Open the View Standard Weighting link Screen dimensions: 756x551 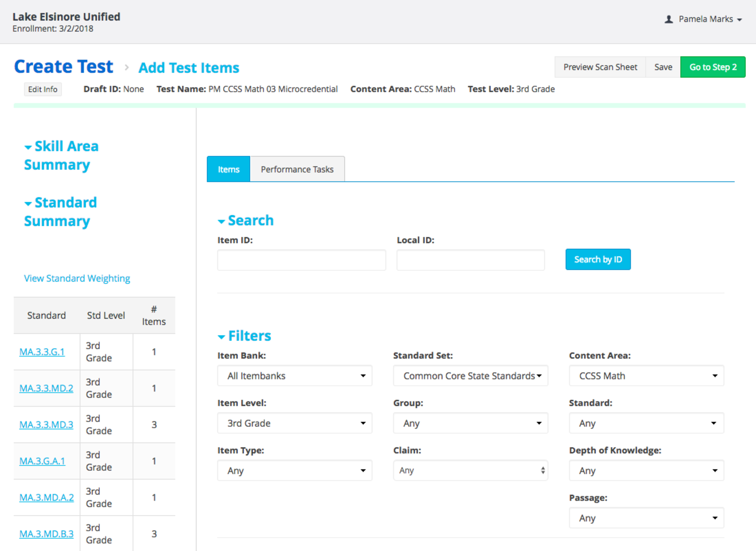pyautogui.click(x=77, y=278)
